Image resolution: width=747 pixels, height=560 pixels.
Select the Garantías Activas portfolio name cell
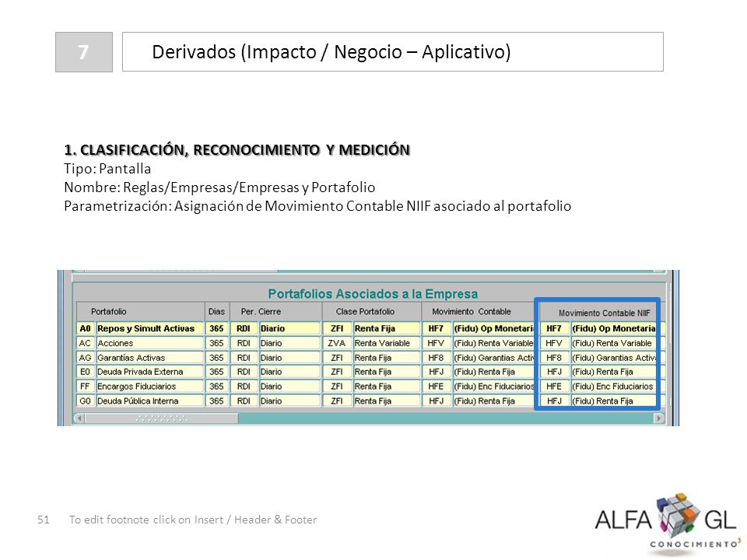click(149, 358)
